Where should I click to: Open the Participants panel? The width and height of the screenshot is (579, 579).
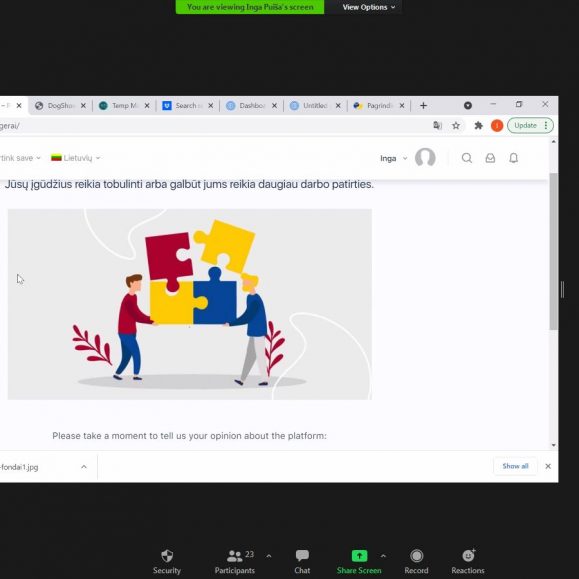pyautogui.click(x=235, y=562)
